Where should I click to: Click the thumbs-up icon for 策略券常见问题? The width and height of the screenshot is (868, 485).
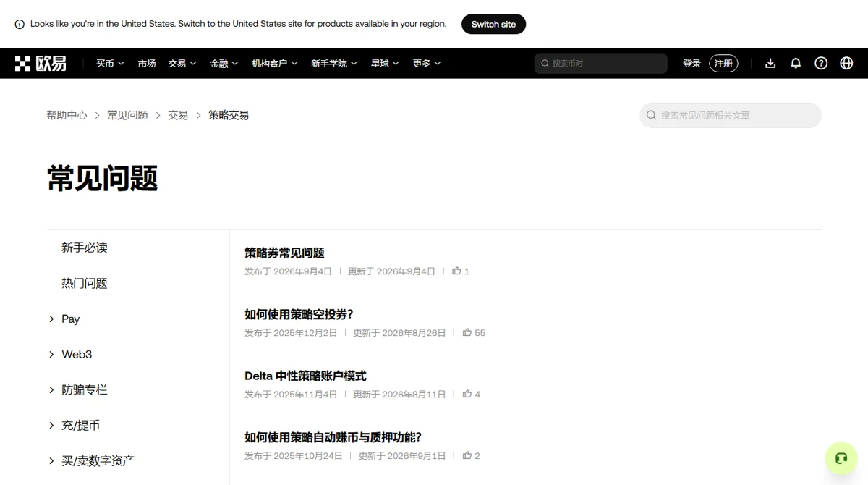pos(456,271)
